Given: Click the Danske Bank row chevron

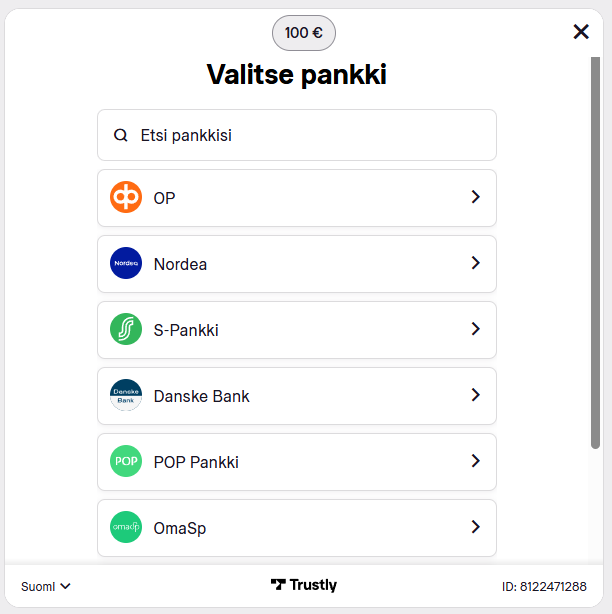Looking at the screenshot, I should 476,395.
